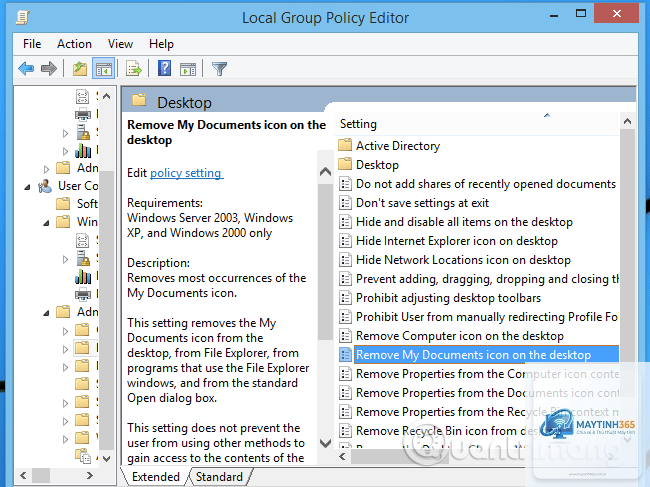
Task: Click left arrow of Setting list horizontal scrollbar
Action: click(x=342, y=456)
